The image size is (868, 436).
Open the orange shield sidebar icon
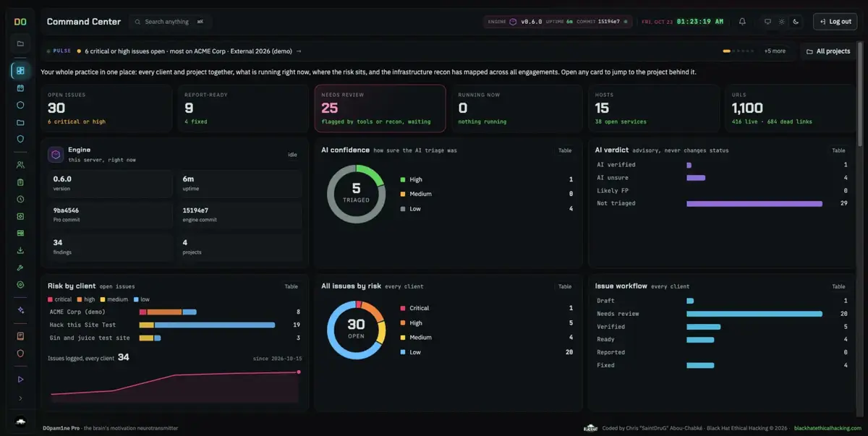[20, 354]
